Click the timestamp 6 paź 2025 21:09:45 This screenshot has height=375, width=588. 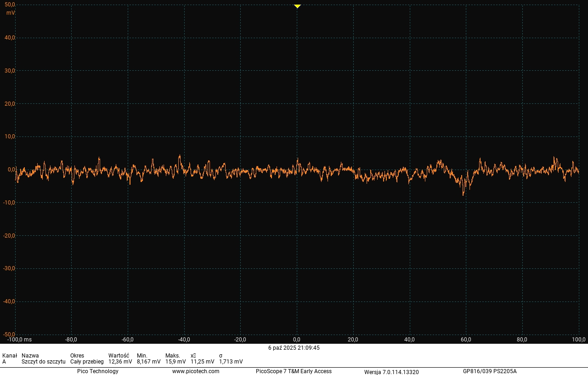tap(294, 348)
